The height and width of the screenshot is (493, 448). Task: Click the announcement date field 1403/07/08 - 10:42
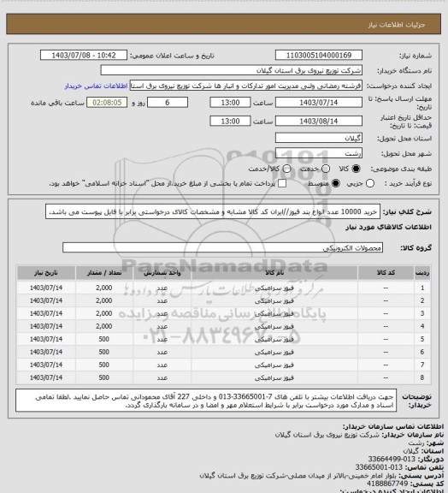[84, 56]
